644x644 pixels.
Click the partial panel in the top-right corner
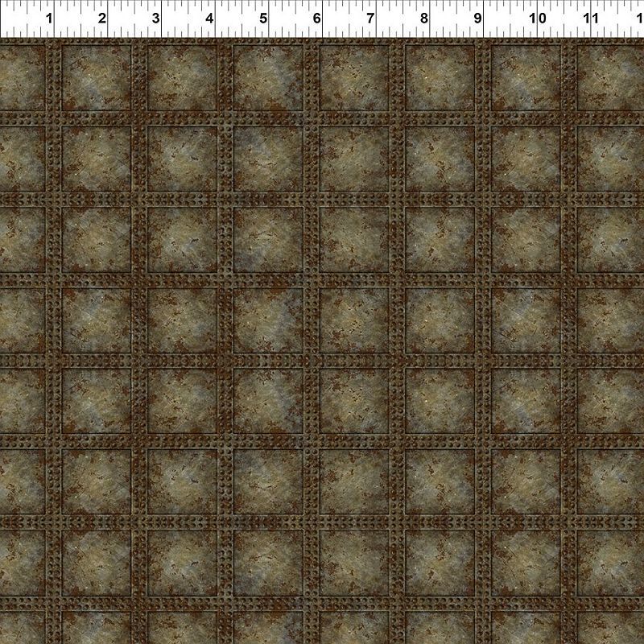(x=612, y=77)
